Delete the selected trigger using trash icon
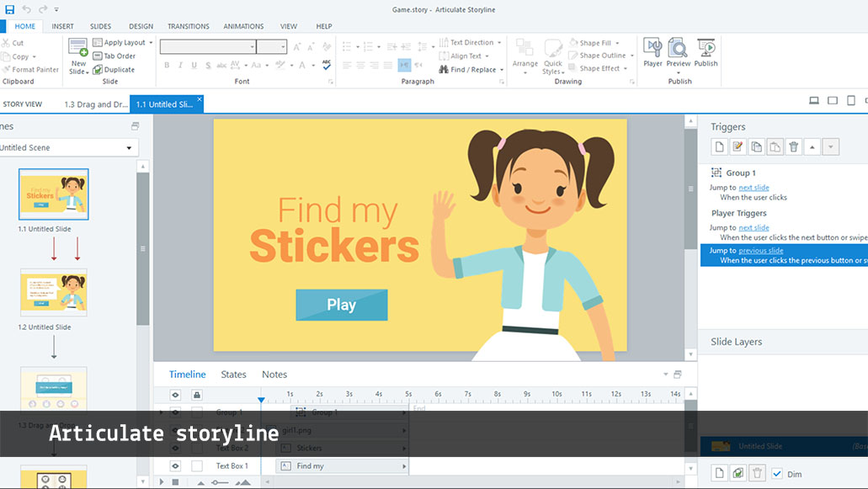 coord(793,147)
